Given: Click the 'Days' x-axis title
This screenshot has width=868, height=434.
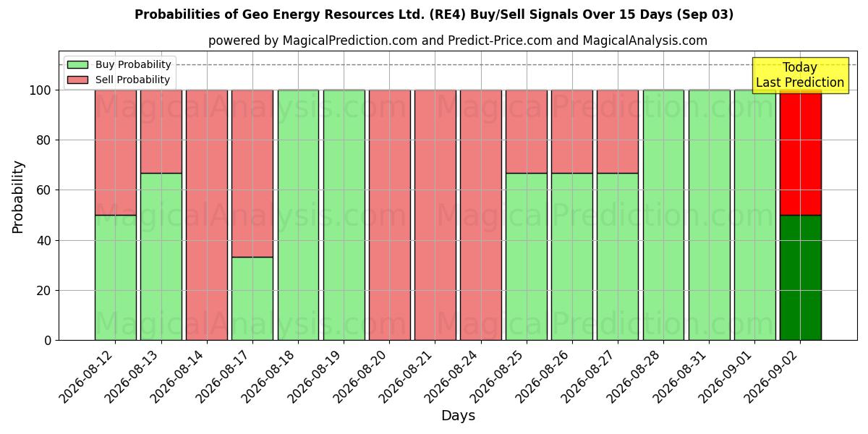Looking at the screenshot, I should [x=458, y=416].
